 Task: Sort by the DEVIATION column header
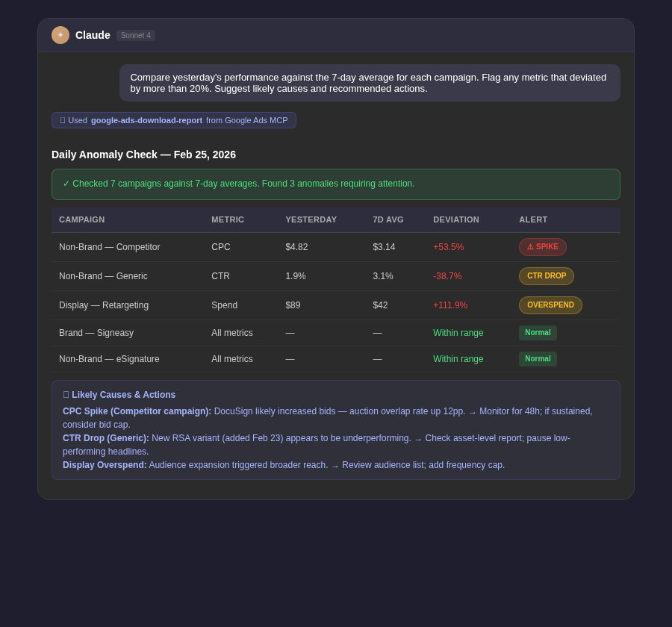pos(455,219)
